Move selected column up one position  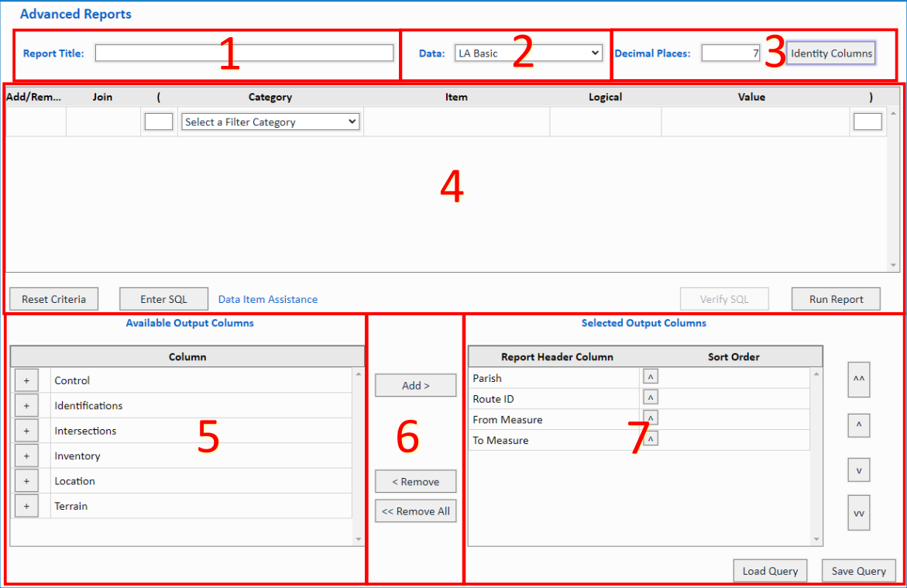[x=858, y=425]
